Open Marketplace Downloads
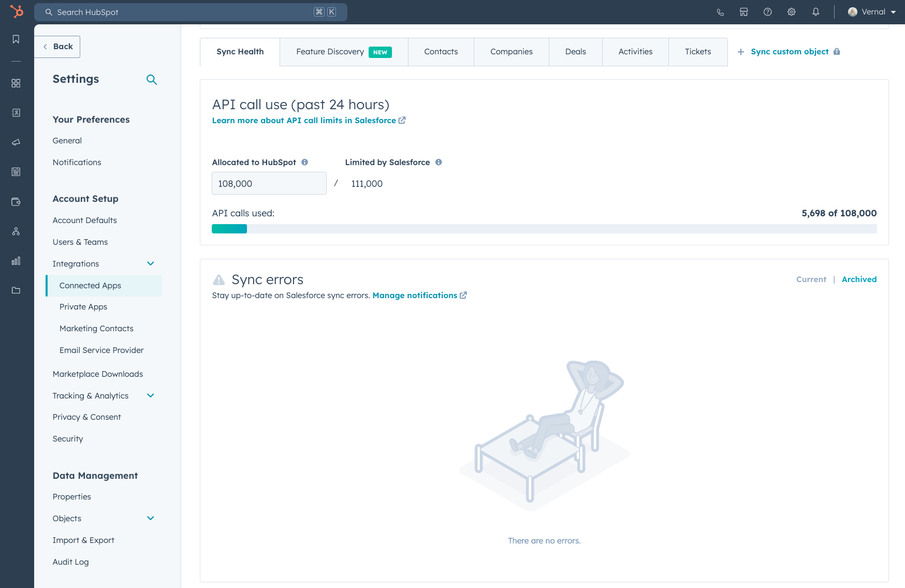Viewport: 905px width, 588px height. [x=98, y=374]
